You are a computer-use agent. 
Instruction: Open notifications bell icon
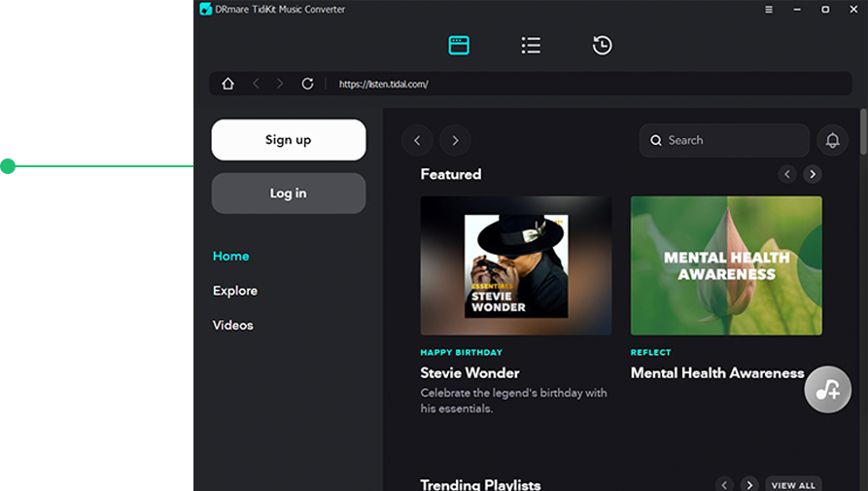832,140
